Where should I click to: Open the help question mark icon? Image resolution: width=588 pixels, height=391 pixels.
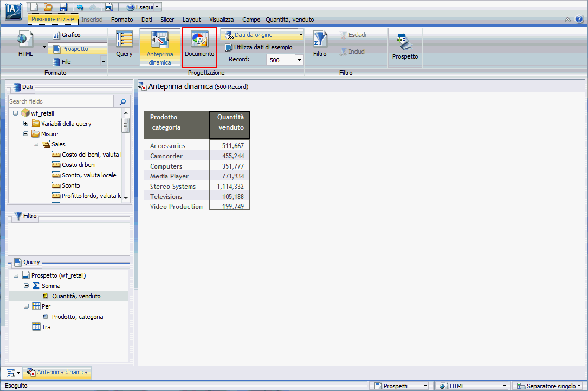coord(579,19)
